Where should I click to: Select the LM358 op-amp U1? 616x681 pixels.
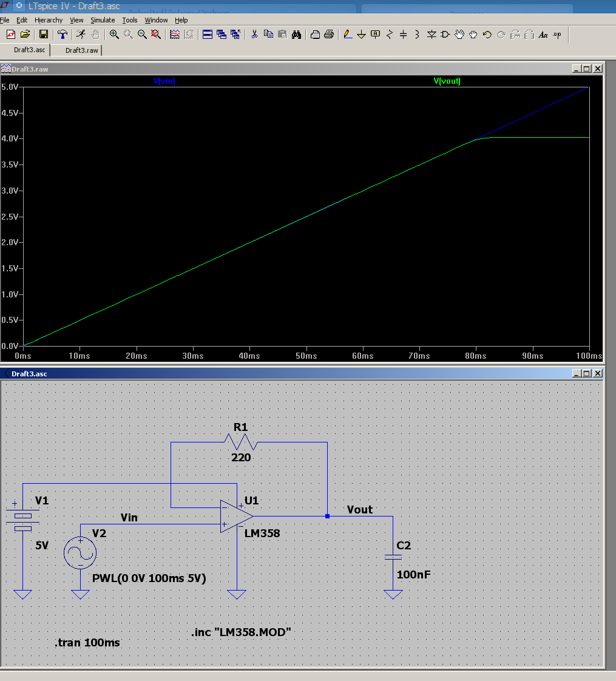[x=236, y=516]
